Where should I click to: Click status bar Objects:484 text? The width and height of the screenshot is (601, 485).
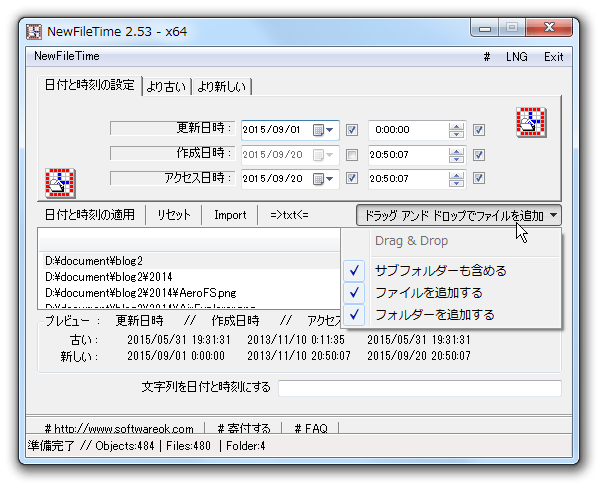tap(125, 446)
